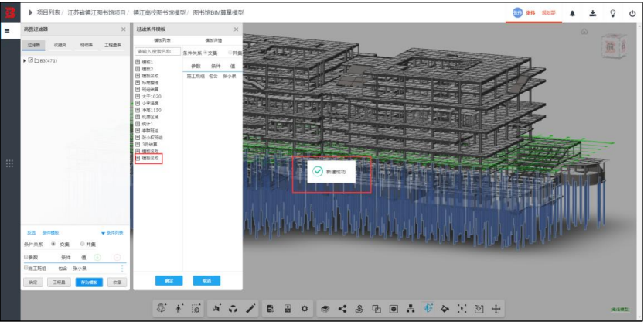Open the settings gear in bottom toolbar
This screenshot has width=644, height=322.
pos(305,308)
